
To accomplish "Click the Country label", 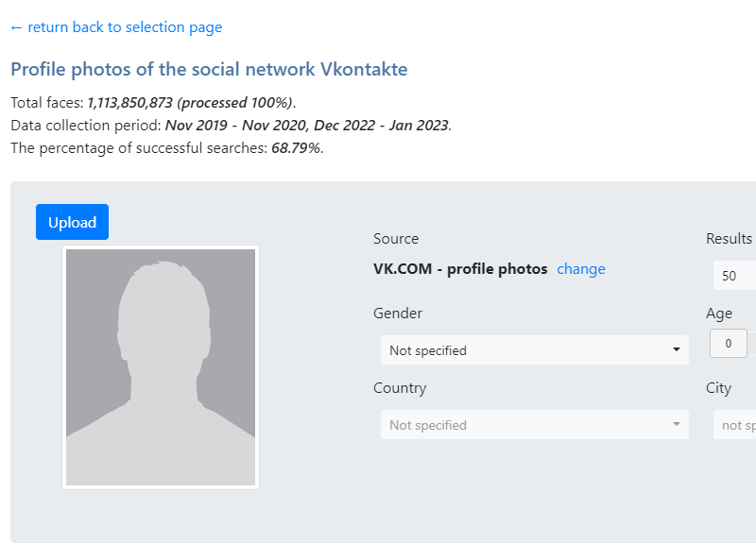I will point(400,388).
